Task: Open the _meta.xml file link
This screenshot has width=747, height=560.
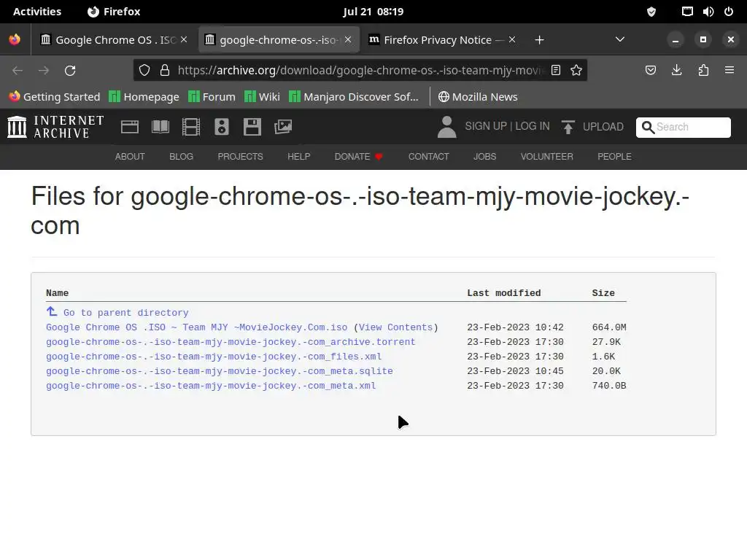Action: [x=211, y=386]
